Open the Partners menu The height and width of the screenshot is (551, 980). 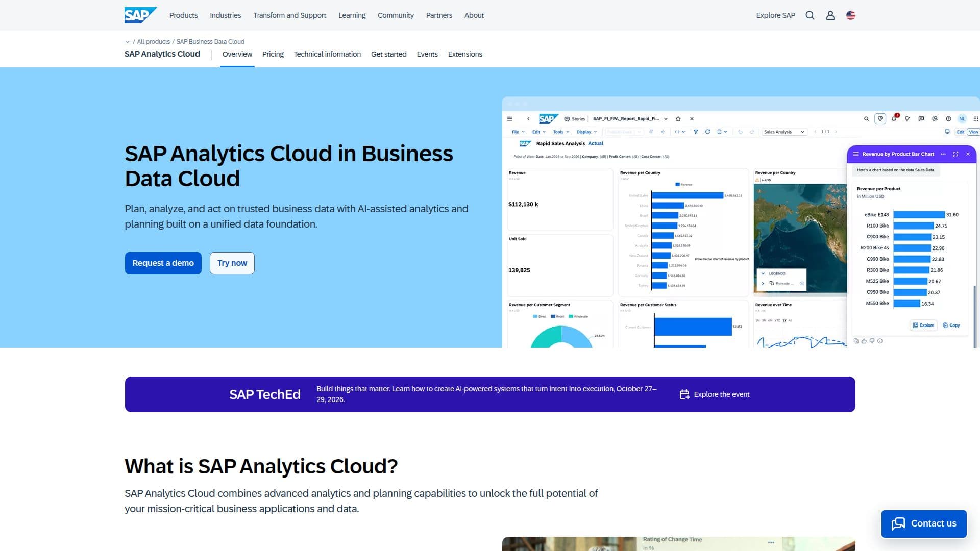tap(439, 15)
